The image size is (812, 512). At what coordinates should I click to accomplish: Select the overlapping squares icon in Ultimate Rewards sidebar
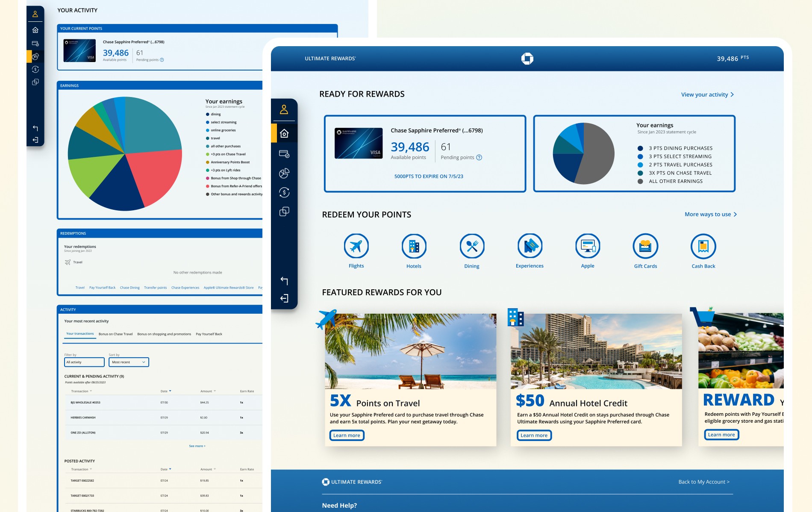(284, 212)
